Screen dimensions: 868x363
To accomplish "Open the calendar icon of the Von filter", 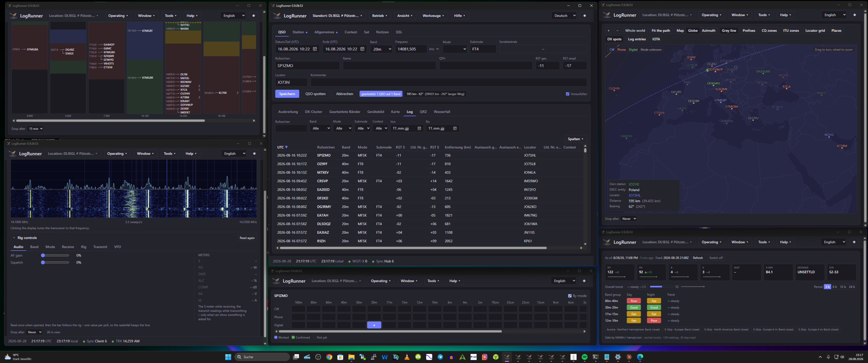I will (419, 128).
